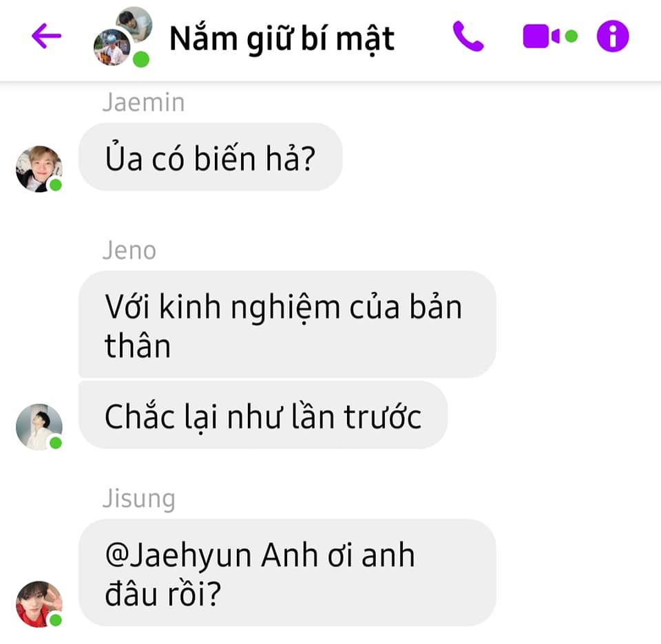View Jisung's profile picture
Viewport: 661px width, 644px height.
tap(39, 604)
